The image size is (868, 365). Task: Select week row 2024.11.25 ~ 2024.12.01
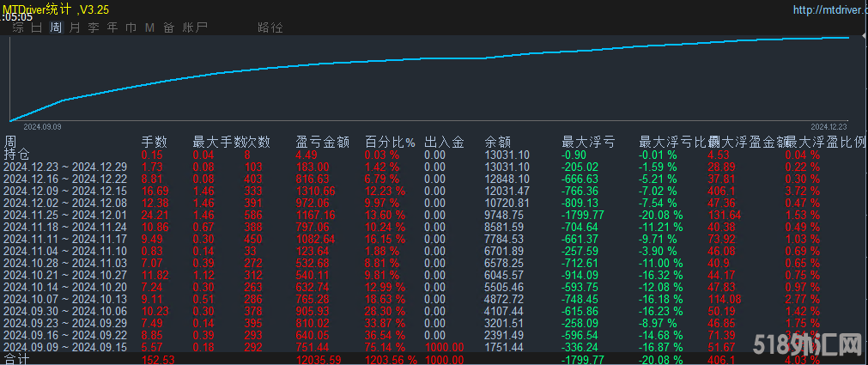click(65, 215)
